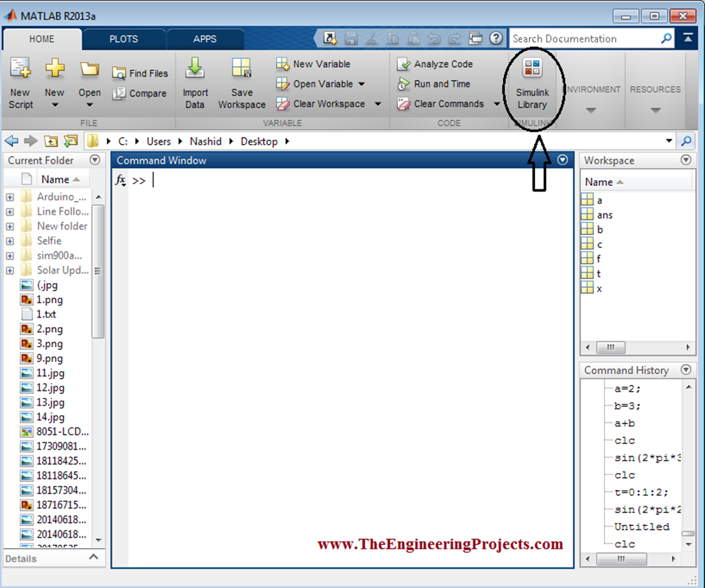The image size is (705, 588).
Task: Open the address bar path dropdown
Action: (670, 140)
